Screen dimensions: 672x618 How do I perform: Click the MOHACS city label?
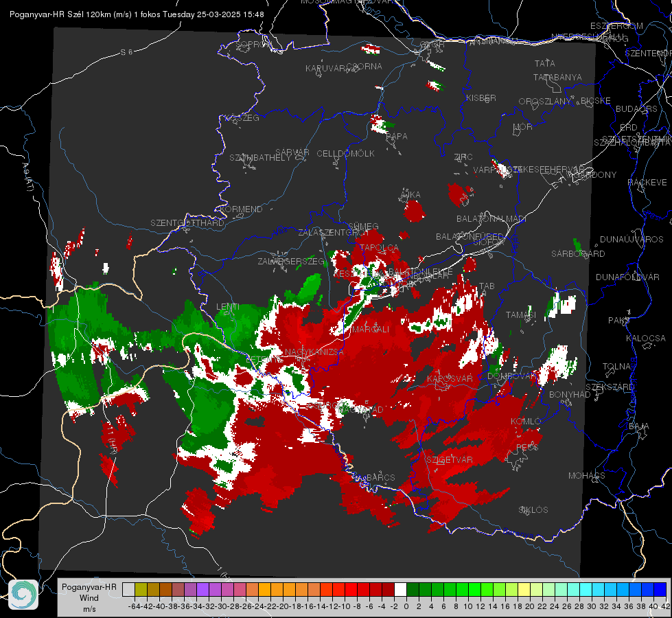click(587, 476)
